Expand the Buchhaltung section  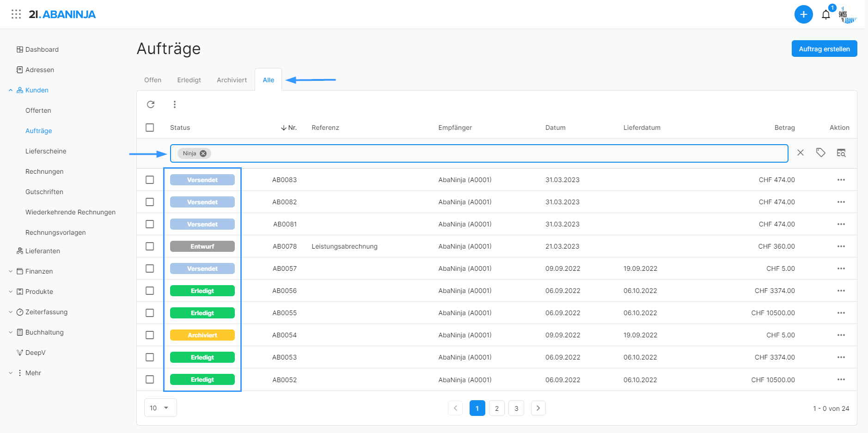tap(11, 332)
